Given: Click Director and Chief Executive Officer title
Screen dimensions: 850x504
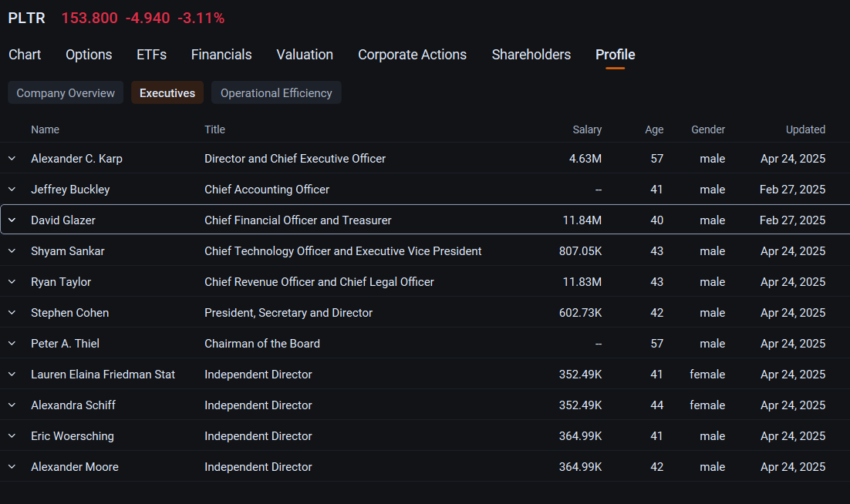Looking at the screenshot, I should (x=295, y=159).
